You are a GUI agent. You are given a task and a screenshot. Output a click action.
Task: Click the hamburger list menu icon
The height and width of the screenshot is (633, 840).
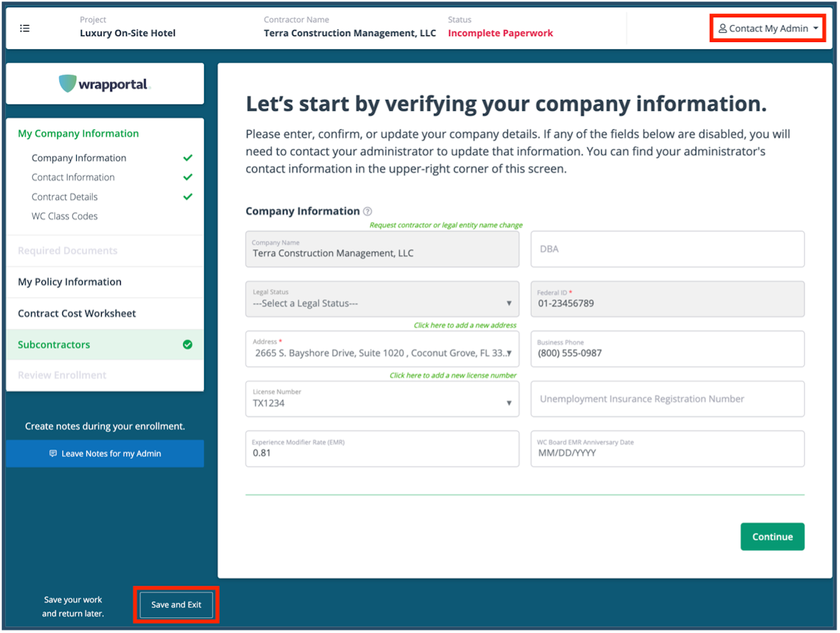[25, 28]
